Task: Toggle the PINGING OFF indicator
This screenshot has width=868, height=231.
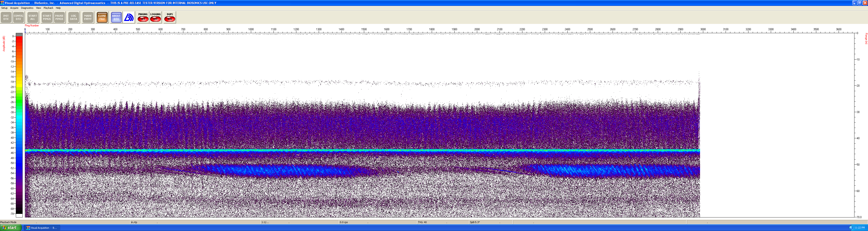Action: [143, 18]
